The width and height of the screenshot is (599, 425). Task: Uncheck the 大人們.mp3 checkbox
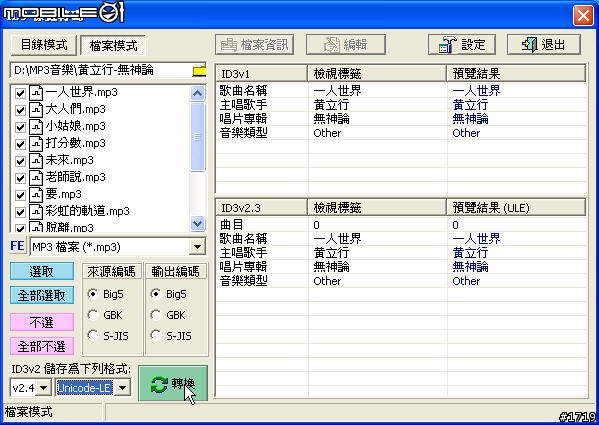pos(20,110)
